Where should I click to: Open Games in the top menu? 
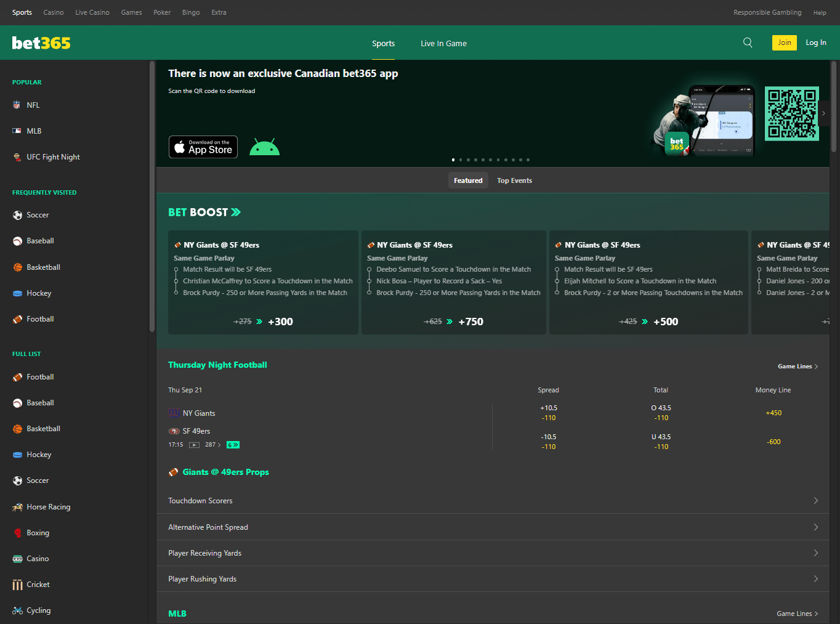(131, 12)
